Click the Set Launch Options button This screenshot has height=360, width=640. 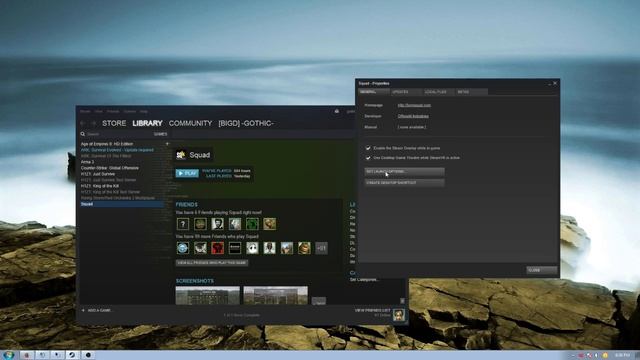[404, 172]
